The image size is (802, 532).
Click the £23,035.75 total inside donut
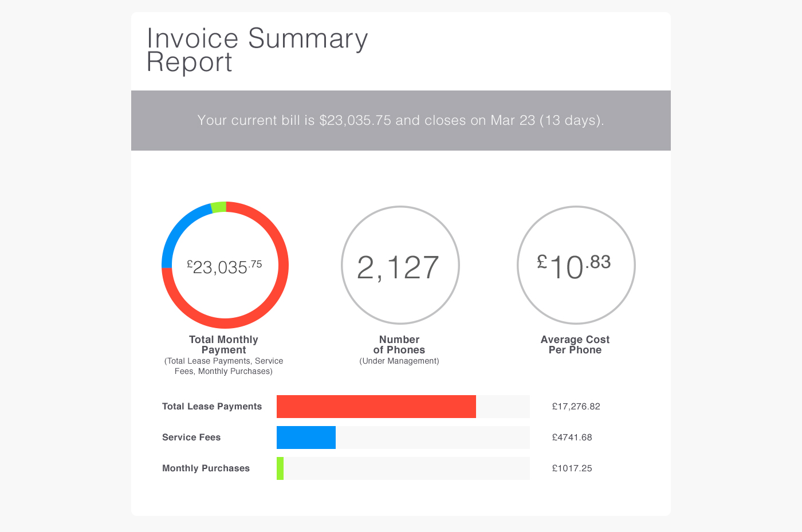coord(225,266)
